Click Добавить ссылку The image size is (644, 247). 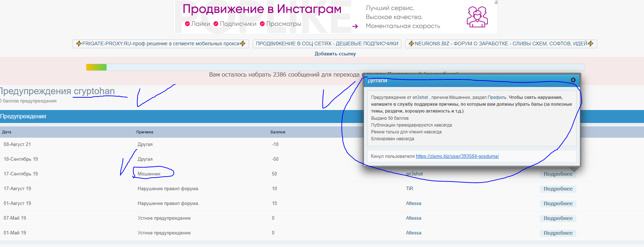point(335,54)
